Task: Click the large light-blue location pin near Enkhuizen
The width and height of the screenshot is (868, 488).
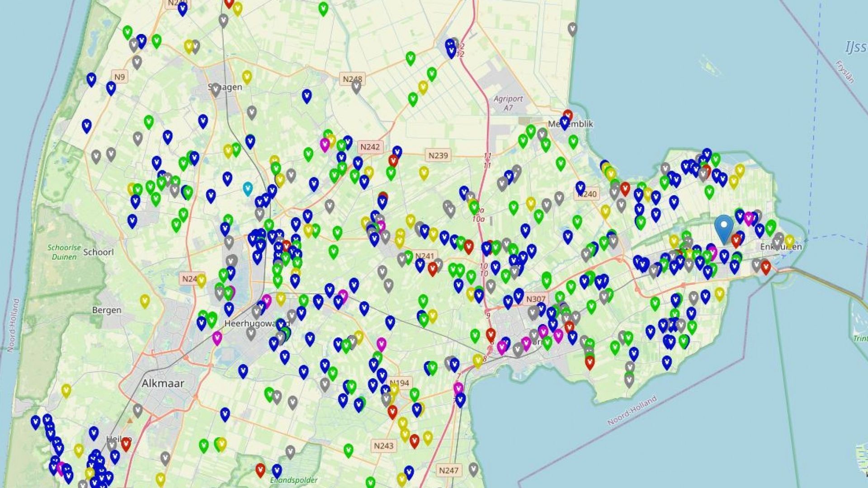Action: tap(724, 226)
